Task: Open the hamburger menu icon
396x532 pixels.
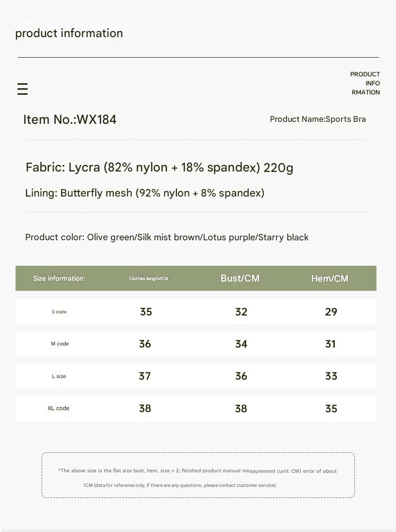Action: point(22,89)
